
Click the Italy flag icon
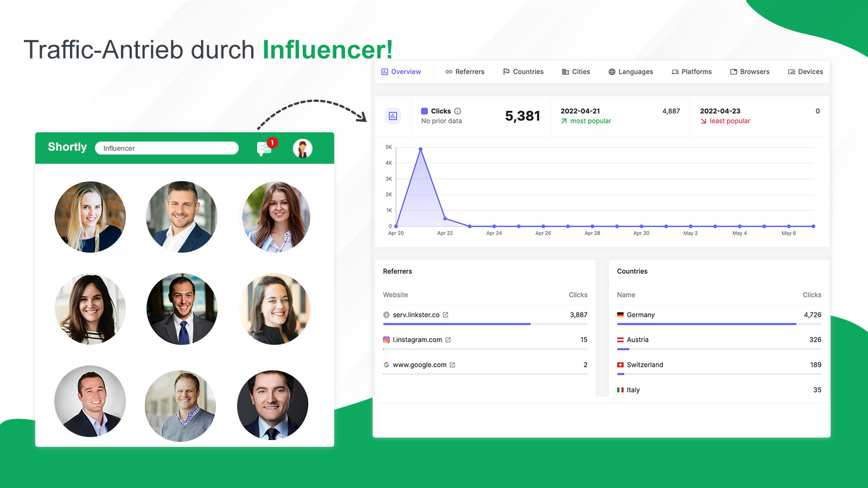620,390
